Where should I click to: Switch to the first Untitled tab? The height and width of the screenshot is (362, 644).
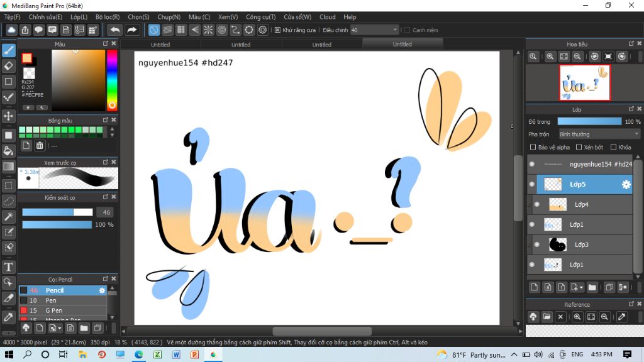click(x=160, y=45)
